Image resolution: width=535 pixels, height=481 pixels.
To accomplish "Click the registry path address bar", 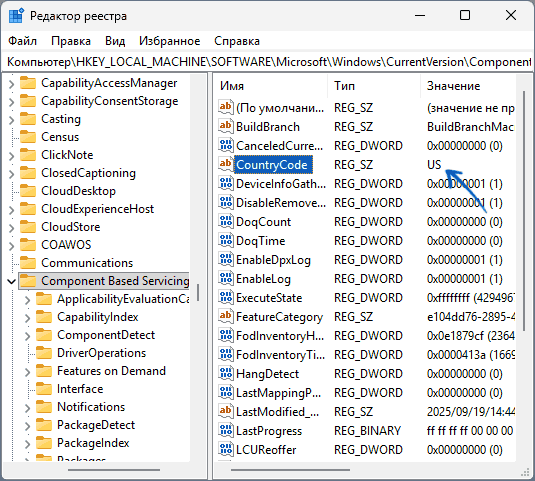I will point(268,62).
